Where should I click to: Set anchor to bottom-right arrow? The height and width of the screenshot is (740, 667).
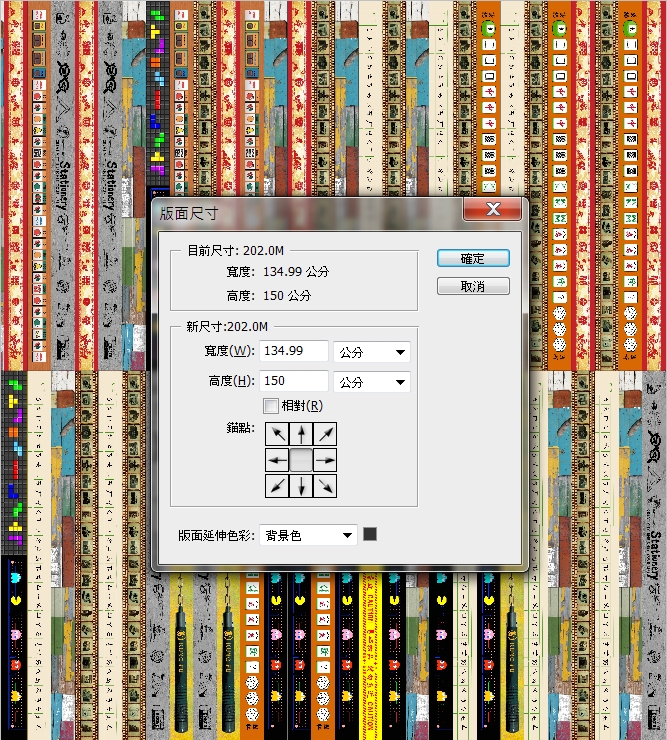click(x=325, y=485)
